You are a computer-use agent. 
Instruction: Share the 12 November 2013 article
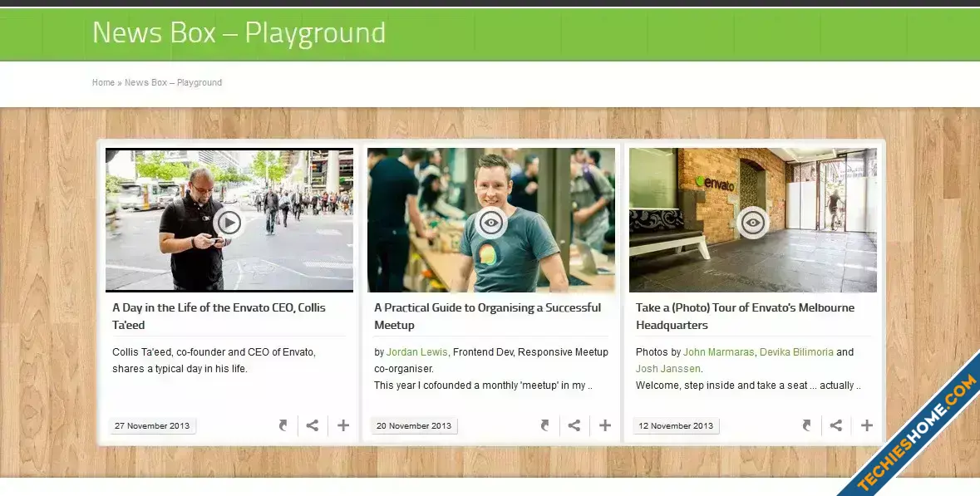836,425
